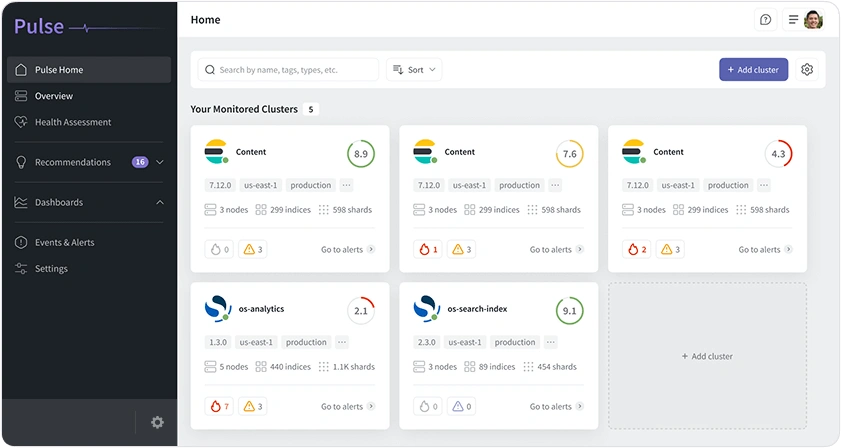Open Health Assessment from the sidebar
Screen dimensions: 841x448
(x=73, y=122)
